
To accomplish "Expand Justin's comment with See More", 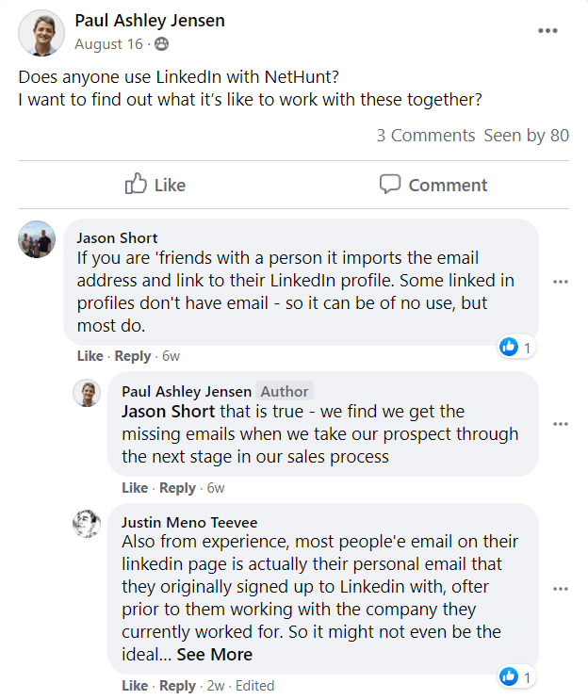I will [215, 654].
